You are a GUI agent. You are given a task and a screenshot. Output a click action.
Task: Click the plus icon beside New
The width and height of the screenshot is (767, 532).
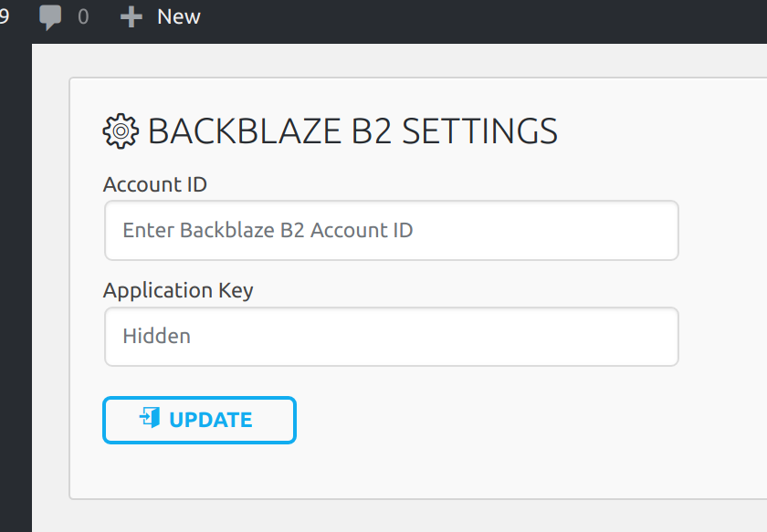pyautogui.click(x=131, y=17)
